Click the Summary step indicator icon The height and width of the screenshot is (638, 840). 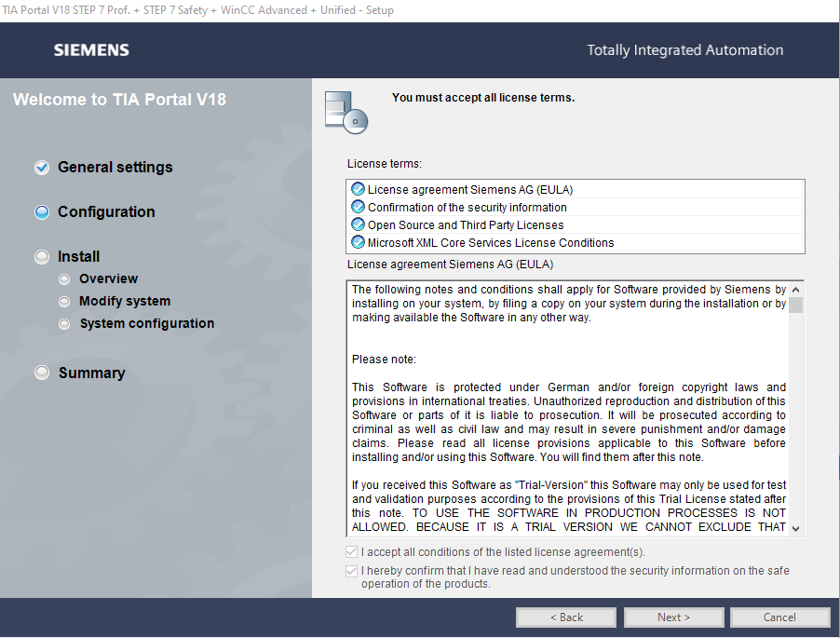[x=42, y=373]
